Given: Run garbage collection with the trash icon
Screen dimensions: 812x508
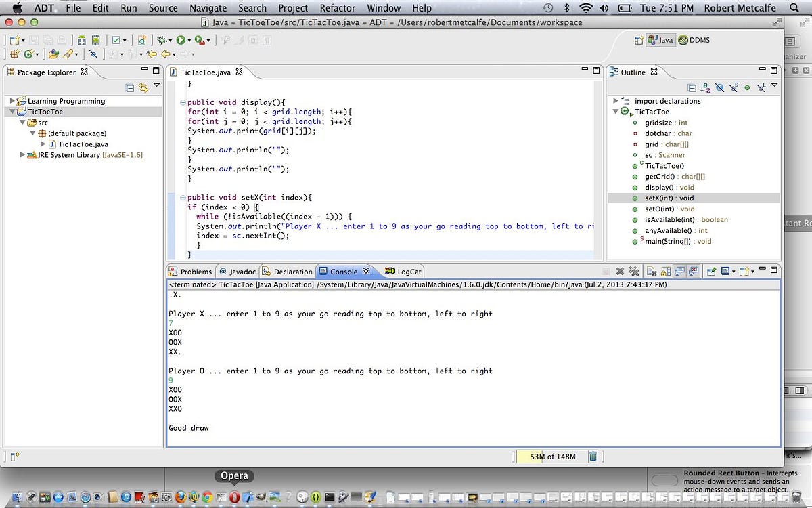Looking at the screenshot, I should click(x=593, y=456).
